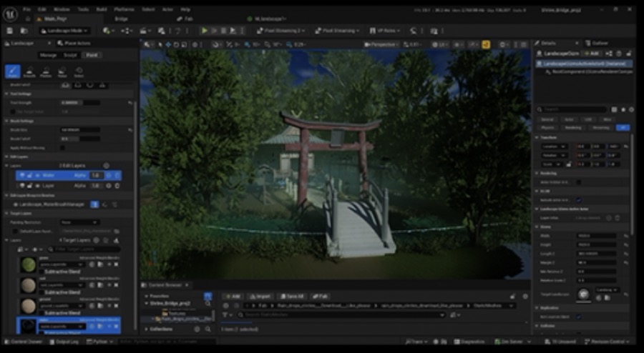Click the Fab button in Content Browser
Image resolution: width=644 pixels, height=353 pixels.
pos(321,296)
